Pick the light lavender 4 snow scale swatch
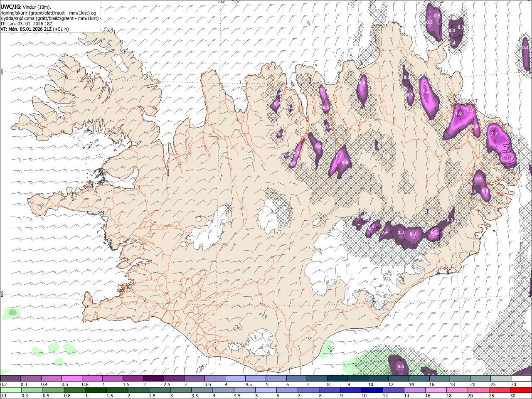The height and width of the screenshot is (399, 532). 235,379
